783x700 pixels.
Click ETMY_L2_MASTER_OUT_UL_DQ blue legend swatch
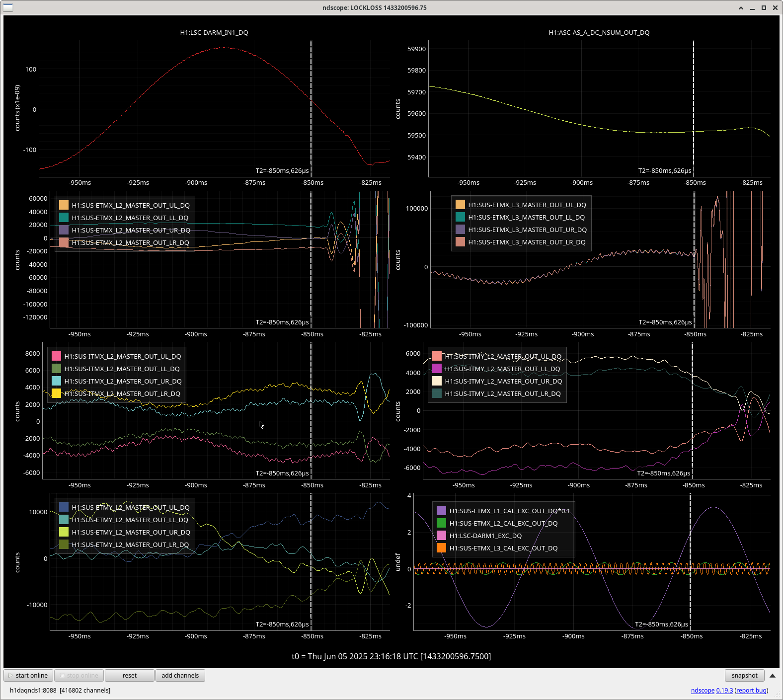(x=64, y=507)
